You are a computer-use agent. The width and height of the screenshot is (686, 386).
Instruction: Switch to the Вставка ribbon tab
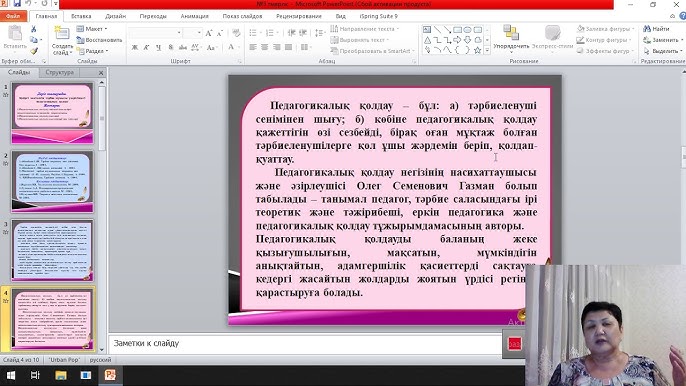(x=81, y=16)
